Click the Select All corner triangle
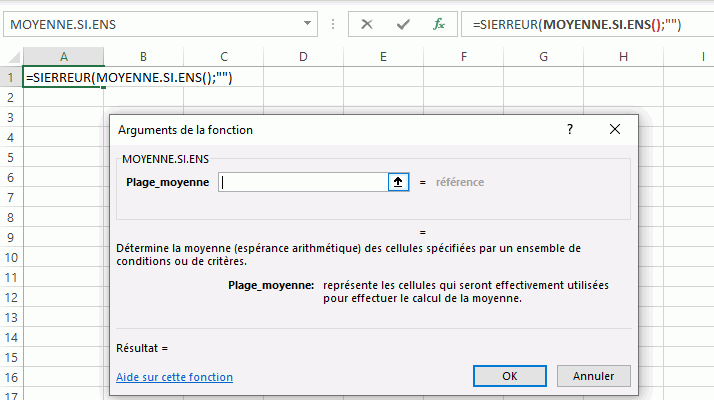Screen dimensions: 714x400 [12, 57]
